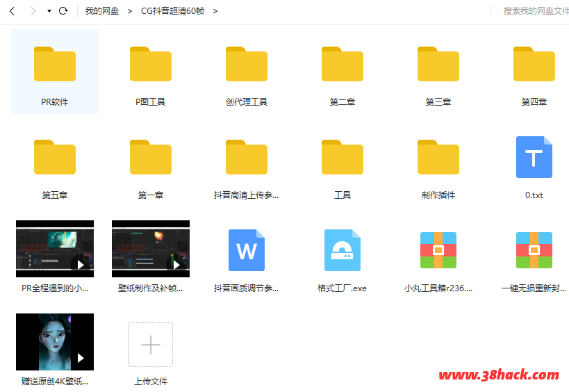
Task: Open the 第四章 folder icon
Action: pyautogui.click(x=534, y=64)
